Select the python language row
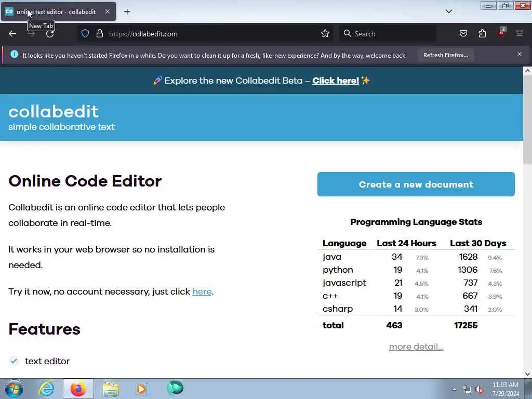 [416, 270]
